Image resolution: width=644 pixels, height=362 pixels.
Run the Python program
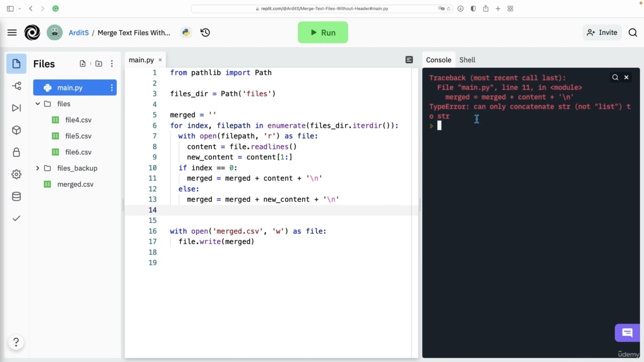[x=323, y=33]
